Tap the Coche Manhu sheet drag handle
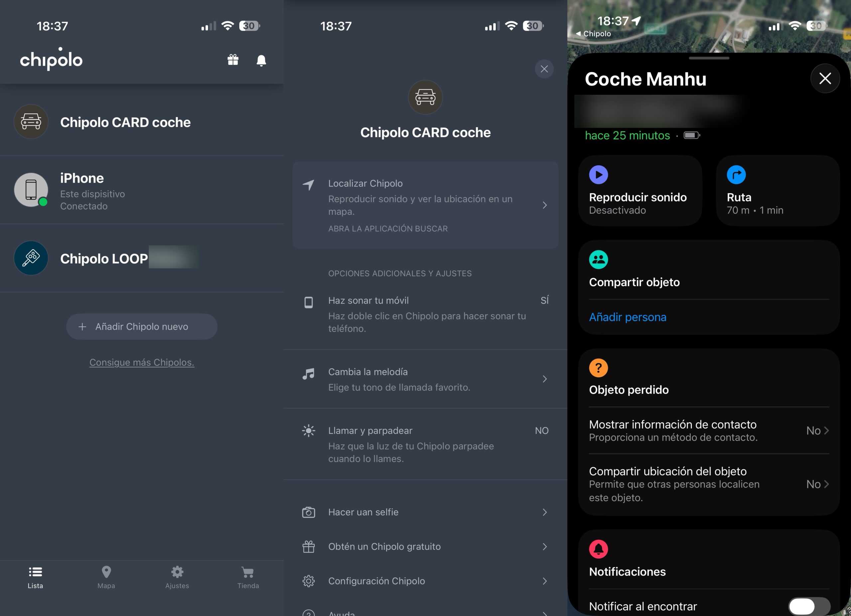The width and height of the screenshot is (851, 616). pos(709,58)
